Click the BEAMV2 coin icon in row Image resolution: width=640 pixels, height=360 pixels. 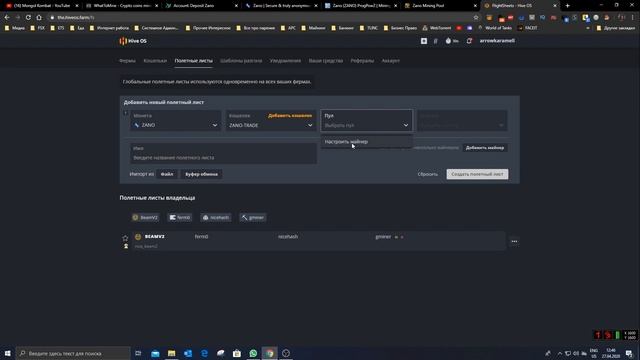pyautogui.click(x=138, y=237)
